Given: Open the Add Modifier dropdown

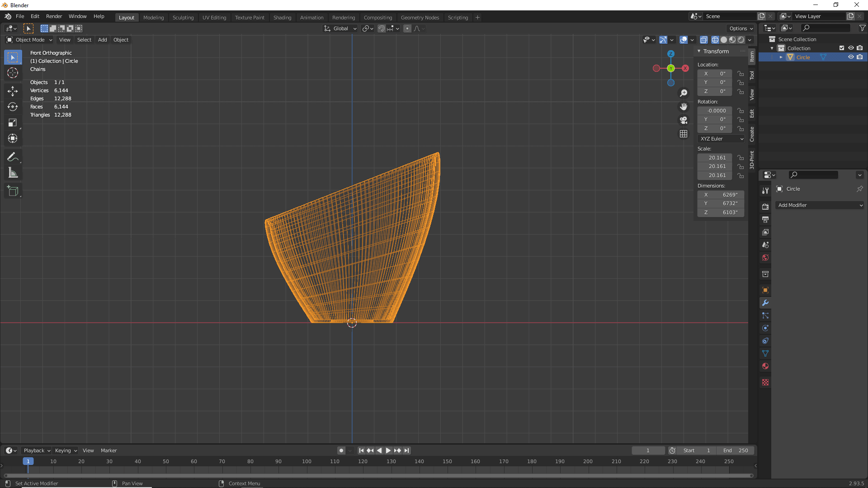Looking at the screenshot, I should (x=820, y=205).
